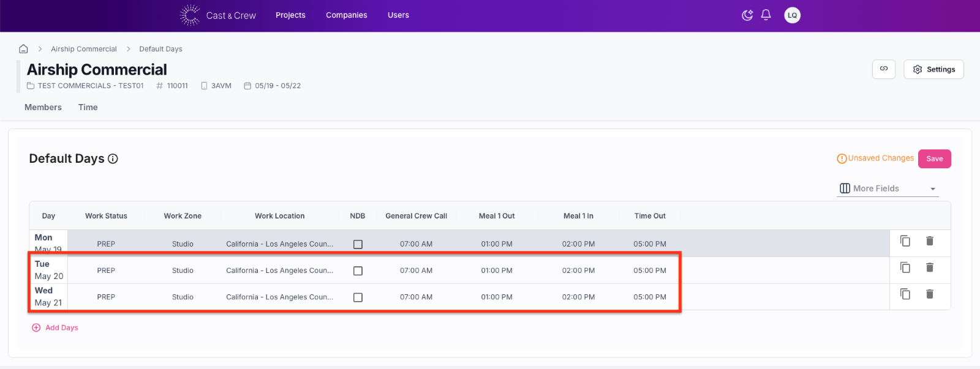
Task: Click Work Location column header
Action: pyautogui.click(x=280, y=216)
